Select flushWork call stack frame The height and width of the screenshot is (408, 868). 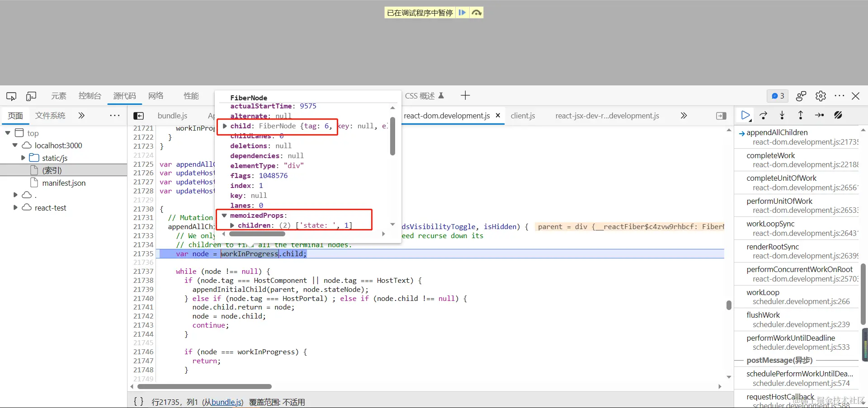point(797,319)
